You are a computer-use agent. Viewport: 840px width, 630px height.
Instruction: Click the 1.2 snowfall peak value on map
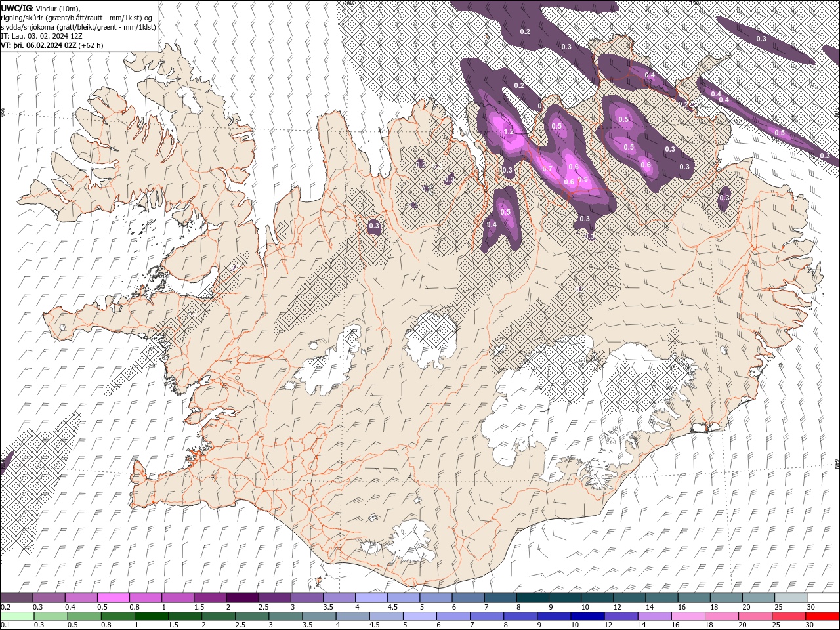click(x=508, y=132)
